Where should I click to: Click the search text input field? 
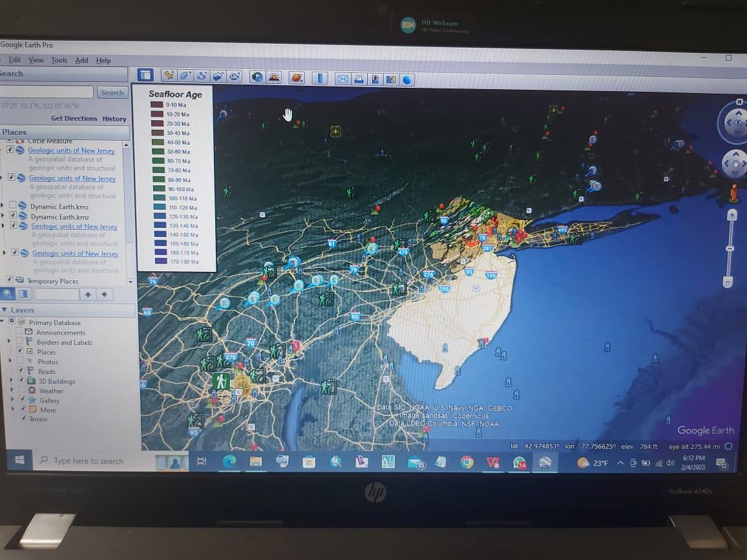click(47, 92)
